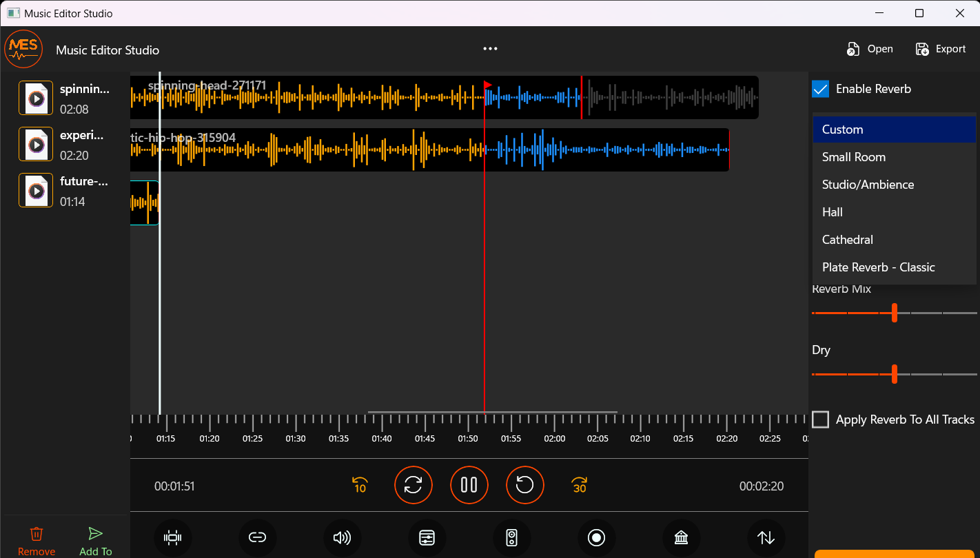Open the ellipsis overflow menu

click(x=490, y=48)
